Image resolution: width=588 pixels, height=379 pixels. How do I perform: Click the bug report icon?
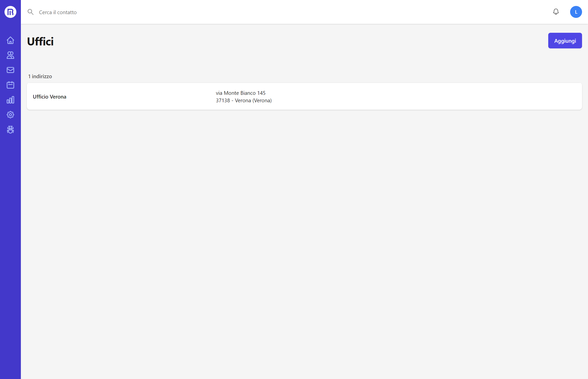(10, 129)
